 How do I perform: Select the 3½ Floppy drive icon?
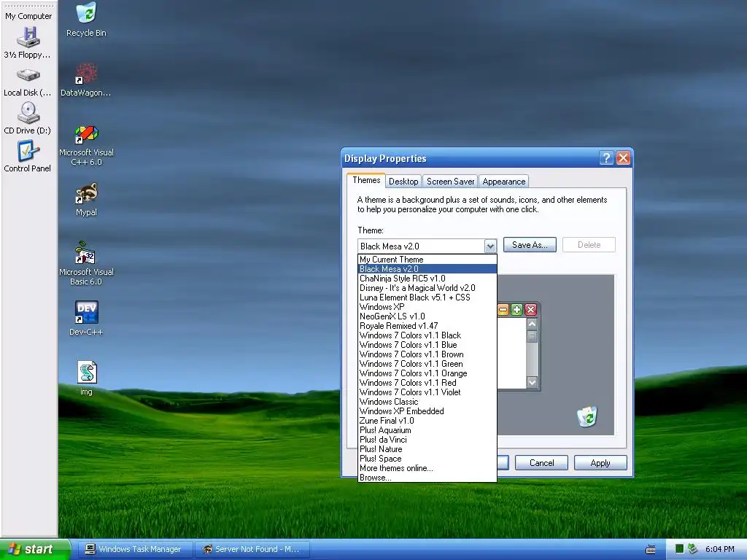tap(28, 43)
